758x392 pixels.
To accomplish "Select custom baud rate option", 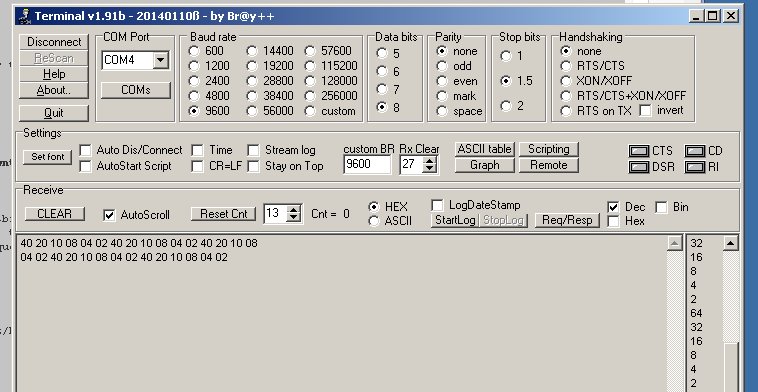I will point(310,111).
